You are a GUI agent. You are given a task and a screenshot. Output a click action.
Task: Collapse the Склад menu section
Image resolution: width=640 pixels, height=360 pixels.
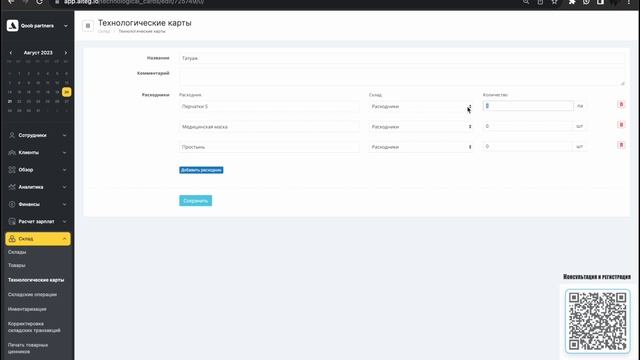click(64, 239)
